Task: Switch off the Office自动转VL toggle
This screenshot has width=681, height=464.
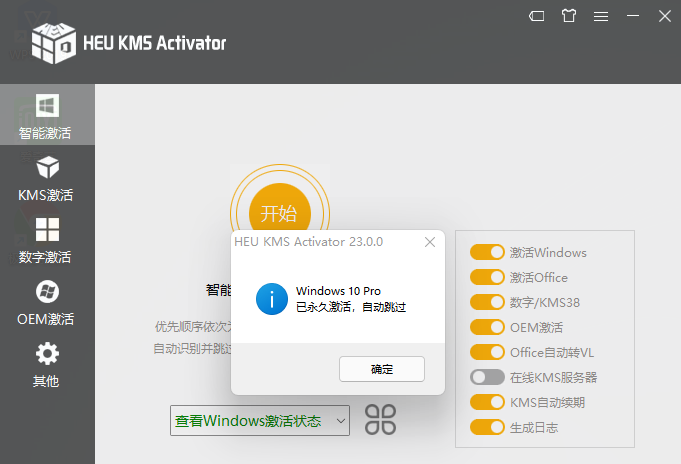Action: (x=487, y=352)
